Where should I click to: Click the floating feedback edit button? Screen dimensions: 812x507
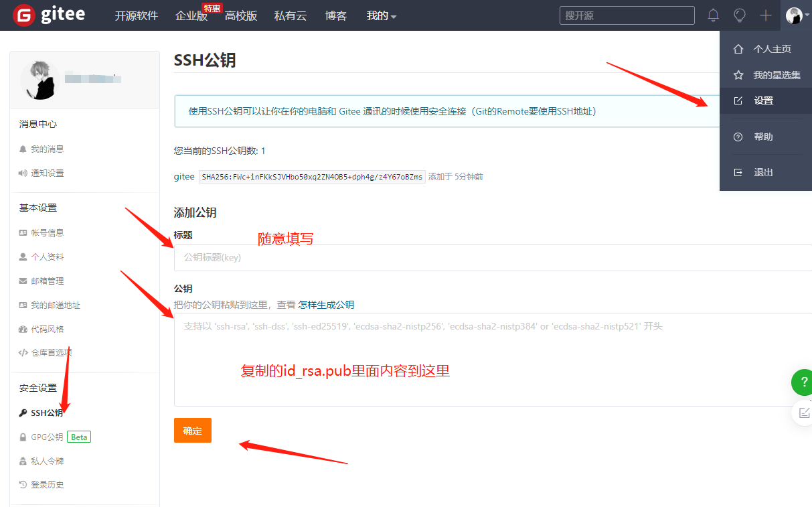click(x=803, y=413)
